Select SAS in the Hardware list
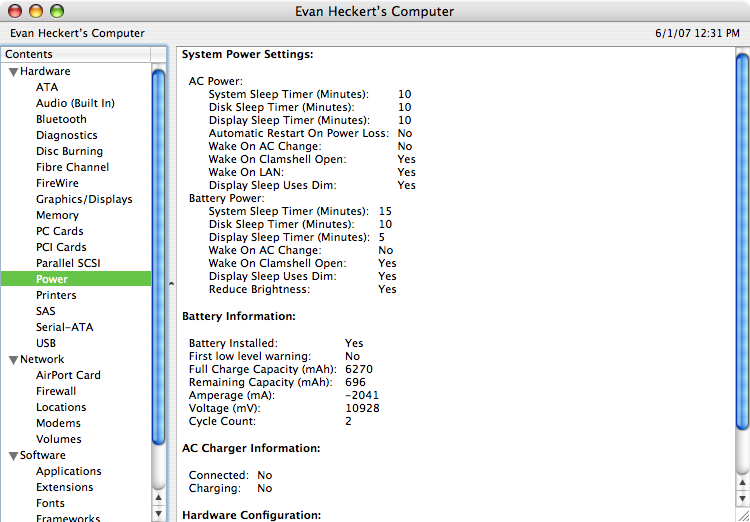This screenshot has height=522, width=750. (x=45, y=311)
